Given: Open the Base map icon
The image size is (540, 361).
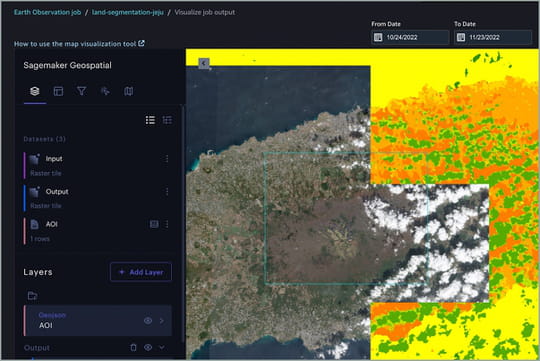Looking at the screenshot, I should click(128, 91).
